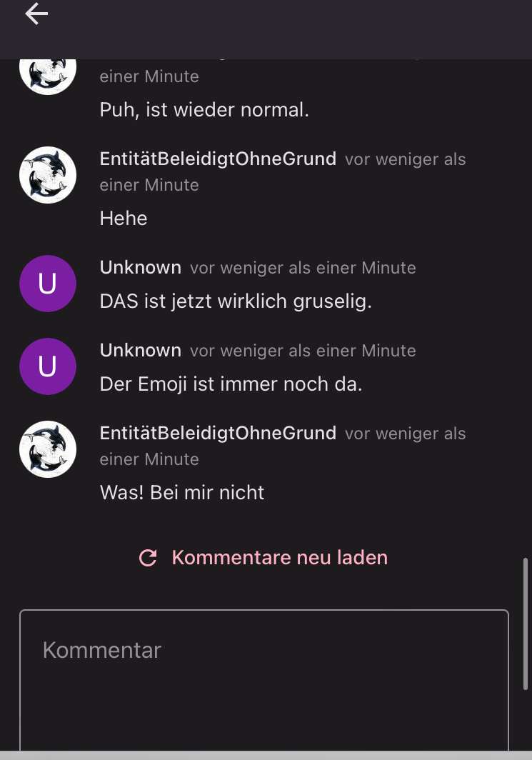Screen dimensions: 532x760
Task: Click the purple U avatar beside the gruselig comment
Action: [48, 284]
